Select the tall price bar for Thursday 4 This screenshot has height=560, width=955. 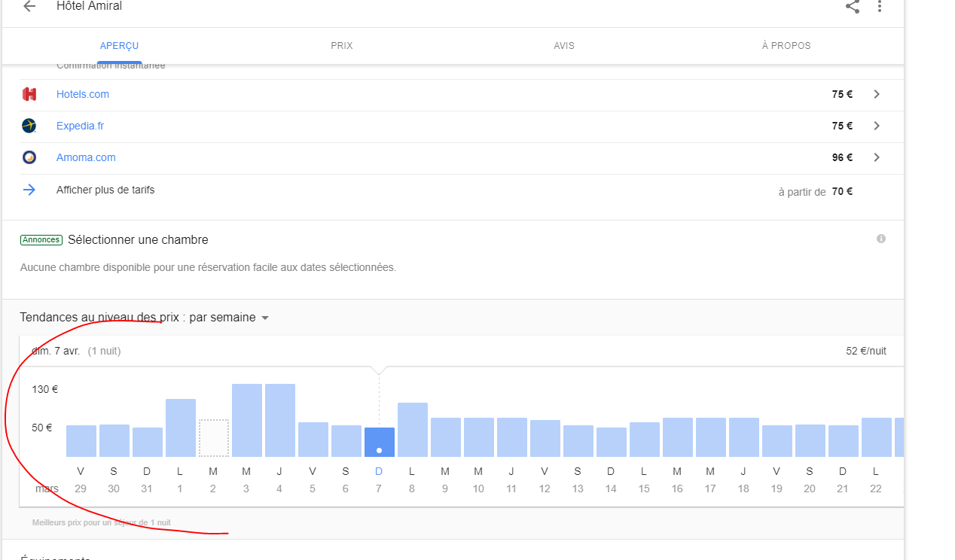click(280, 420)
